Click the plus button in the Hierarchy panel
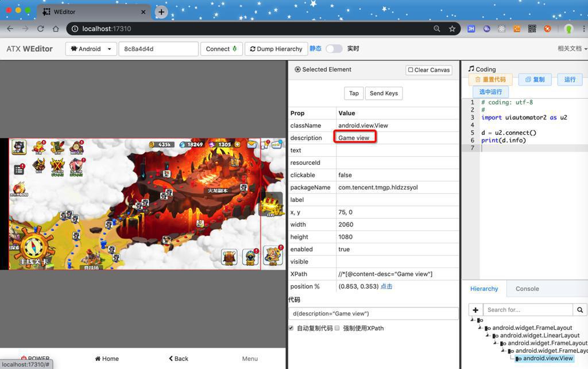 coord(475,310)
